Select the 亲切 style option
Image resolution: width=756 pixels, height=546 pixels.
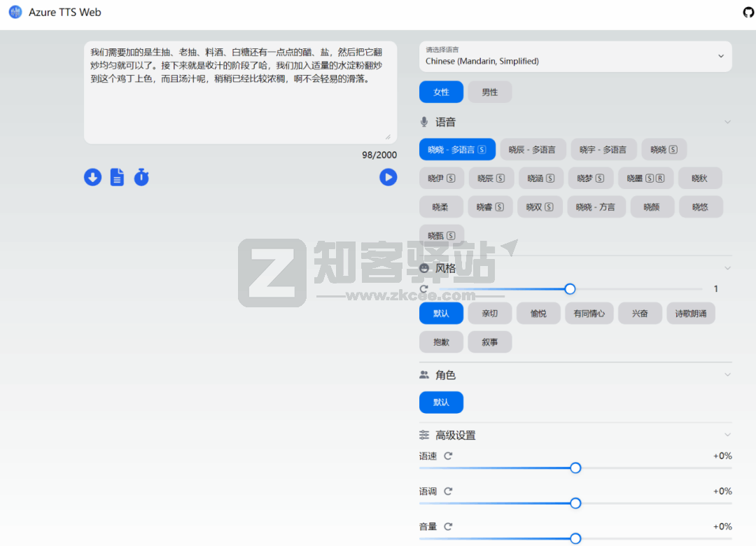click(489, 313)
